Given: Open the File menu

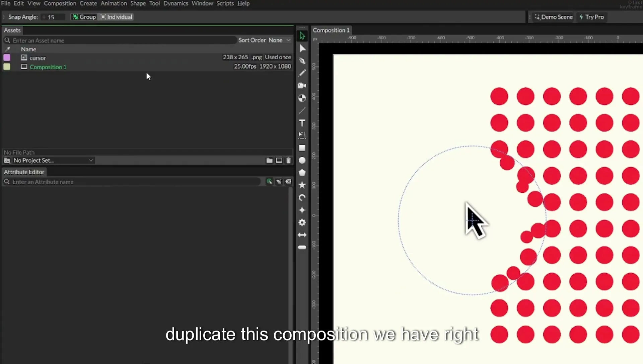Looking at the screenshot, I should tap(6, 3).
